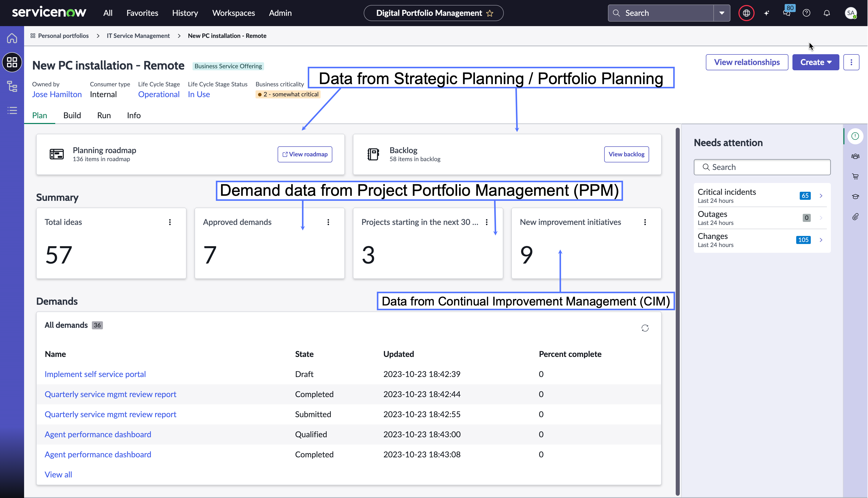Open the AI sparkle assistant icon
Image resolution: width=868 pixels, height=498 pixels.
tap(767, 13)
